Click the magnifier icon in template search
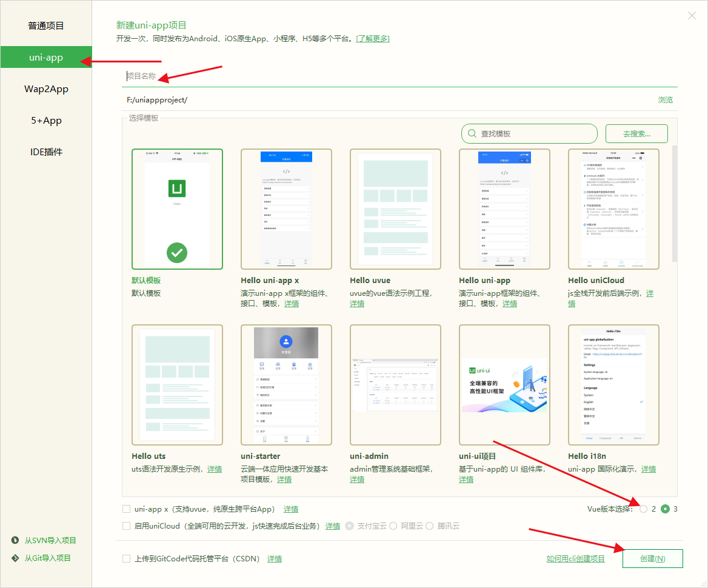Screen dimensions: 708x588 pos(472,134)
